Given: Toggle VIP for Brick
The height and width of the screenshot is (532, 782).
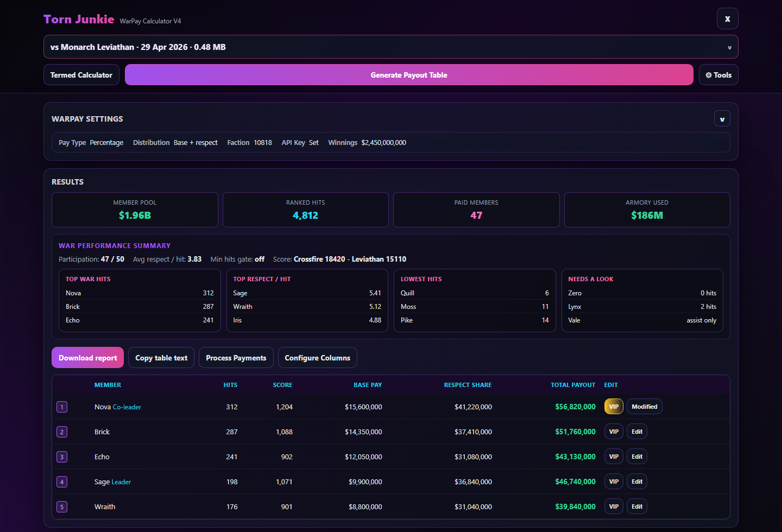Looking at the screenshot, I should (x=614, y=432).
